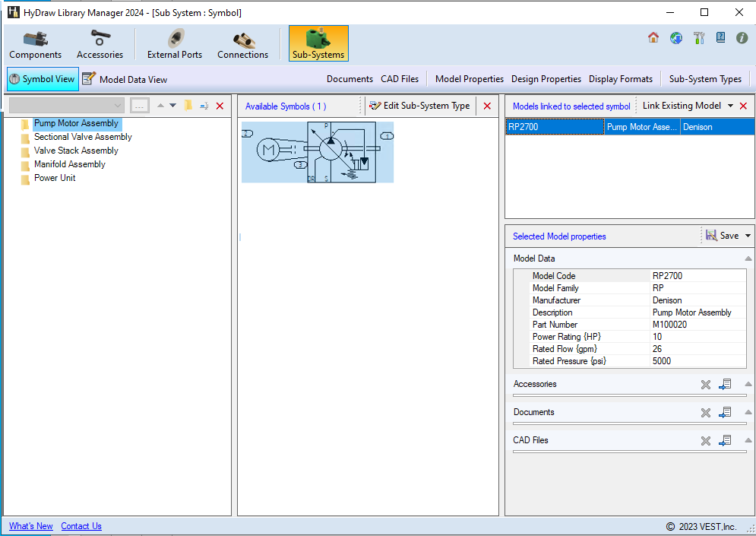Click the add icon in Accessories section
The image size is (756, 536).
click(725, 385)
